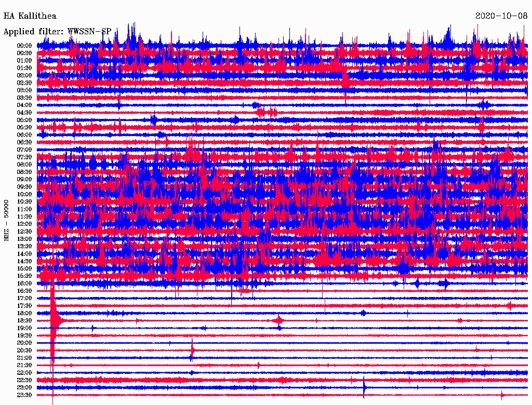532x405 pixels.
Task: Select the 08:30 time row label
Action: tap(24, 172)
